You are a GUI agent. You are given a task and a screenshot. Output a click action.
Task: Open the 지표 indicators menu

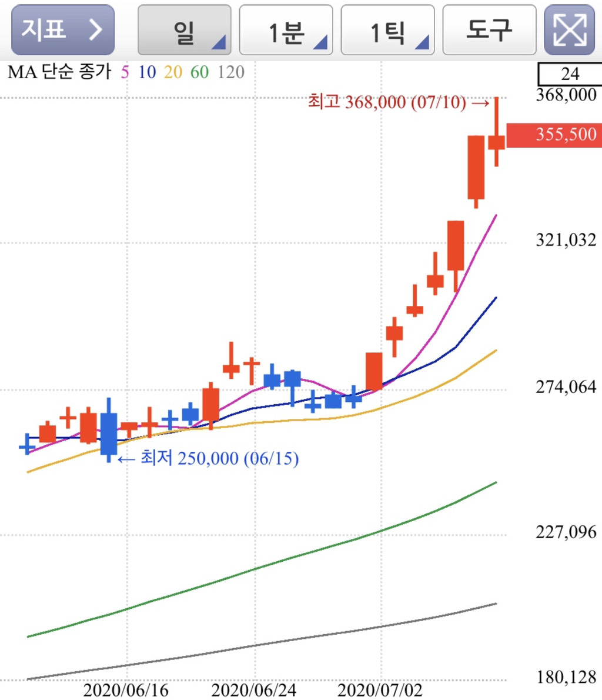click(x=63, y=30)
